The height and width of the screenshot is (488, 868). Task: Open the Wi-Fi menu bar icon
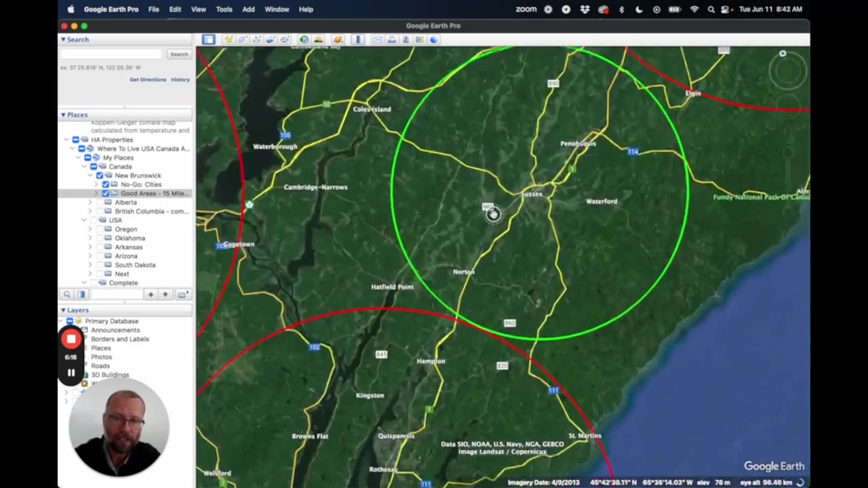(x=694, y=9)
